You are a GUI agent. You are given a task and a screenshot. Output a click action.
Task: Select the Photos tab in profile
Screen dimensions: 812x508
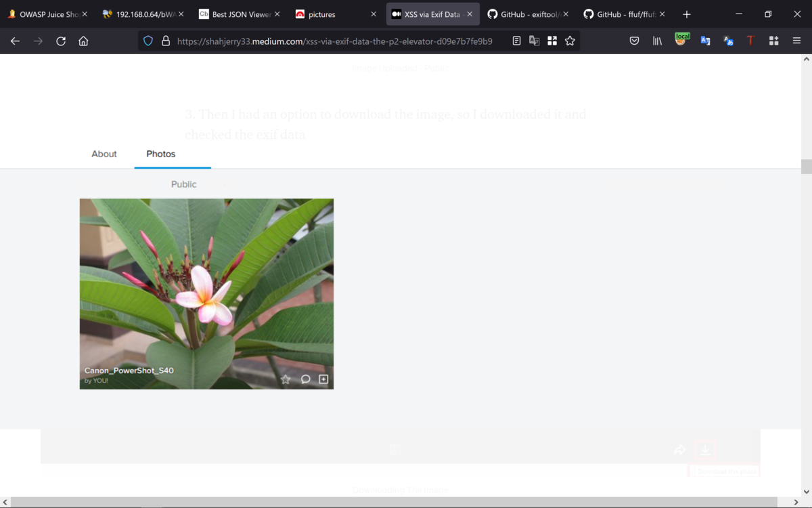click(161, 154)
